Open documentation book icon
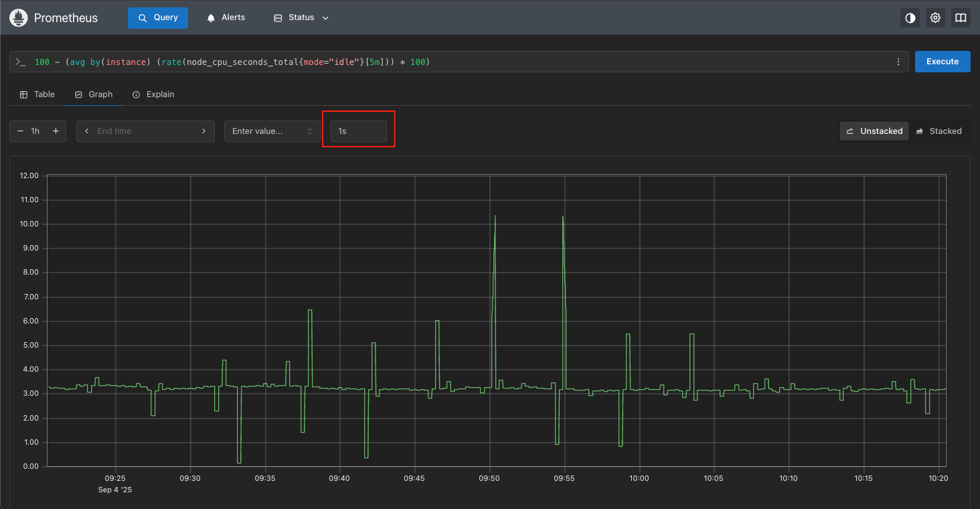This screenshot has width=980, height=509. (961, 18)
